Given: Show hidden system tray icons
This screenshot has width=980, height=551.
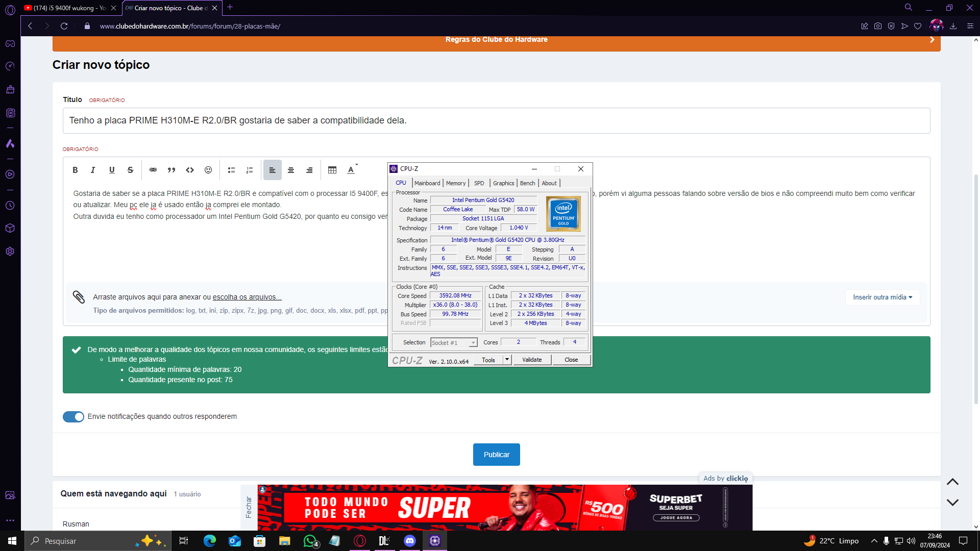Looking at the screenshot, I should click(874, 541).
